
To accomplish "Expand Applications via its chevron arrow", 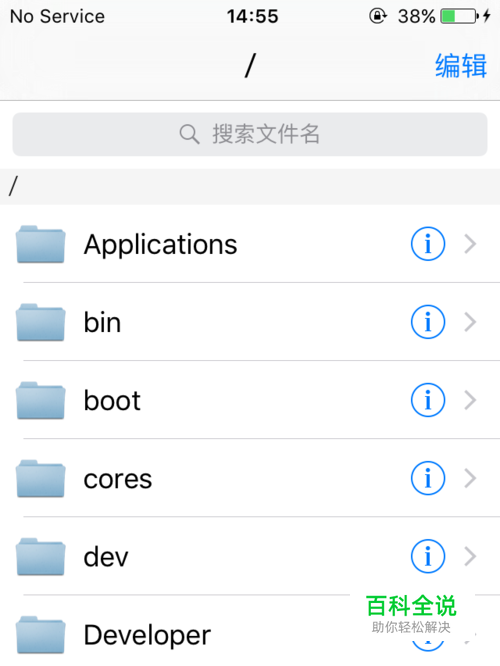I will (x=470, y=244).
